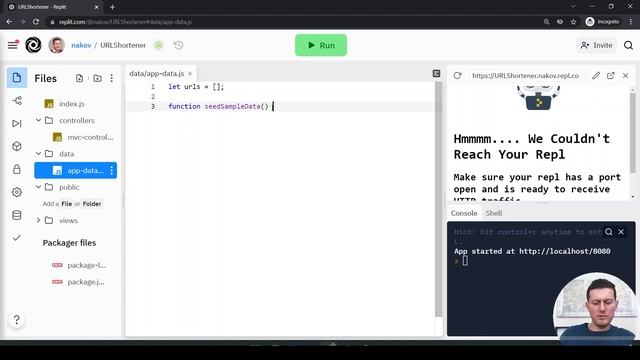The height and width of the screenshot is (360, 640).
Task: Select the URLShortener - Replit browser tab
Action: pos(54,7)
